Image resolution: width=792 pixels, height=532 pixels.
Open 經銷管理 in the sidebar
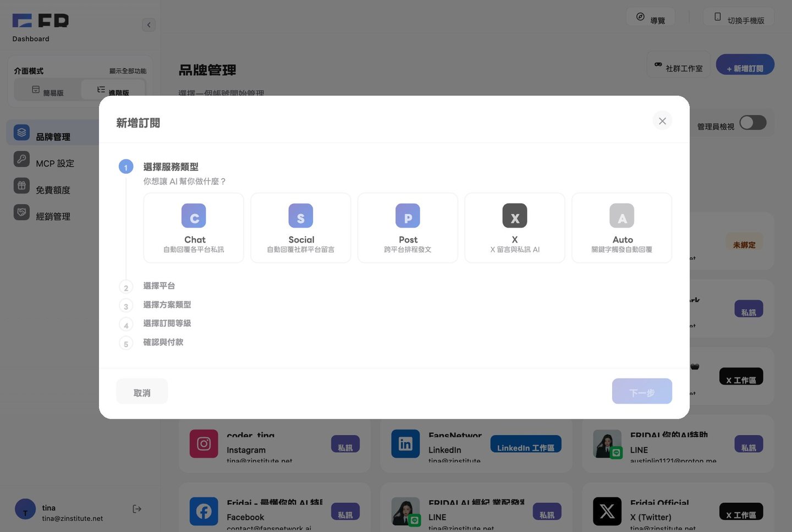point(53,213)
